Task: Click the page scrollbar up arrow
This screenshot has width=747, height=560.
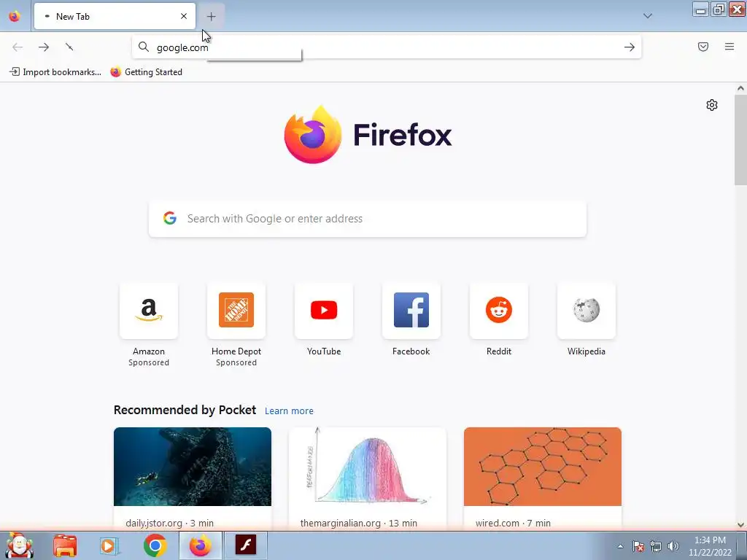Action: click(740, 88)
